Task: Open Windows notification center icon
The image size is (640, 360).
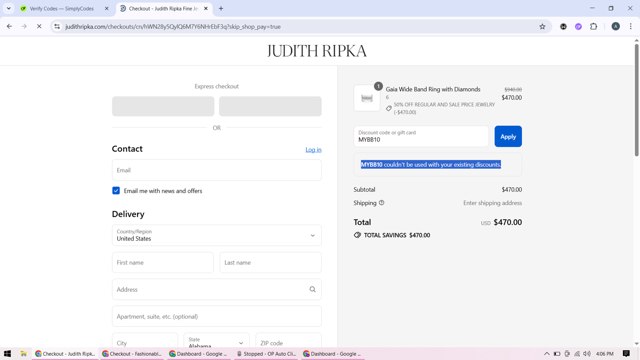Action: [626, 353]
